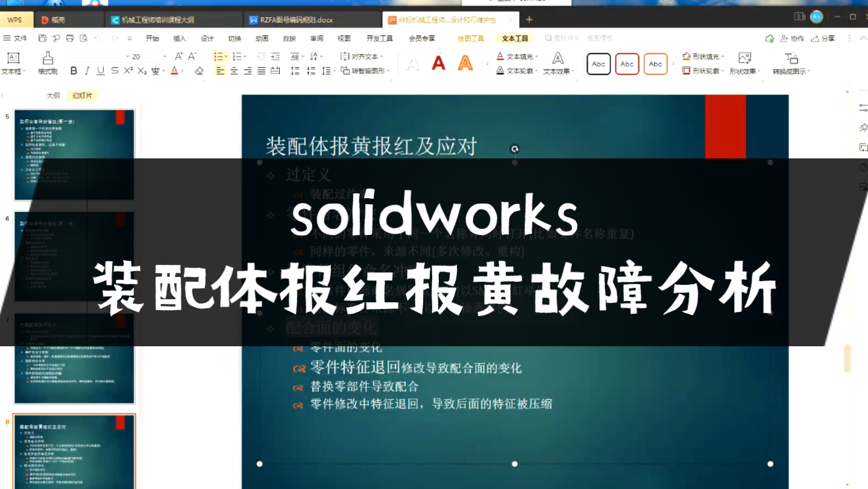The height and width of the screenshot is (489, 868).
Task: Click the clear formatting eraser icon
Action: tap(199, 71)
